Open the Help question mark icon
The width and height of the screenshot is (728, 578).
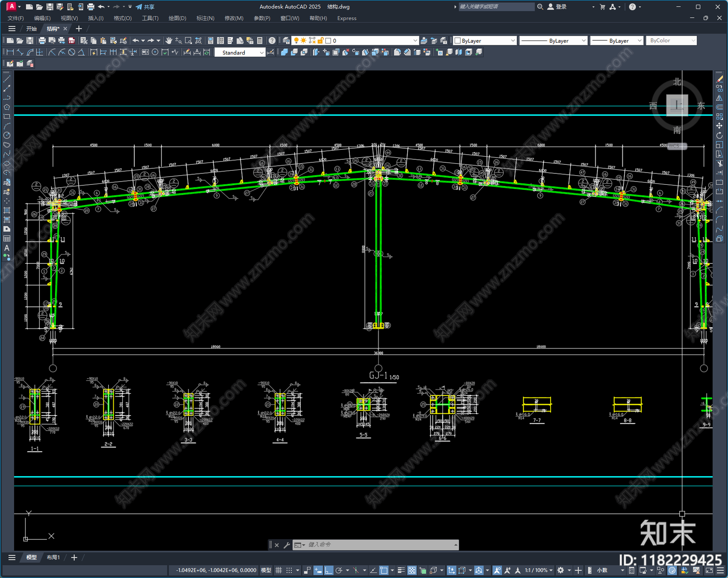pos(272,41)
